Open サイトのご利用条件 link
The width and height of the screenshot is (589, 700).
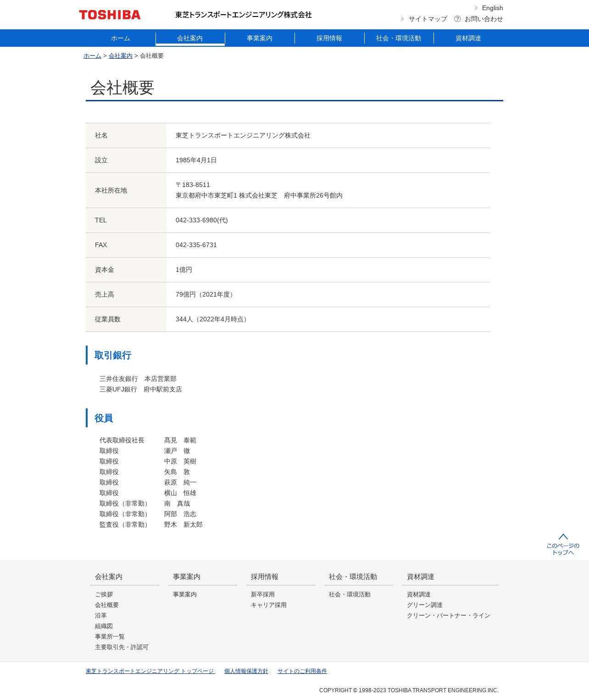coord(302,671)
